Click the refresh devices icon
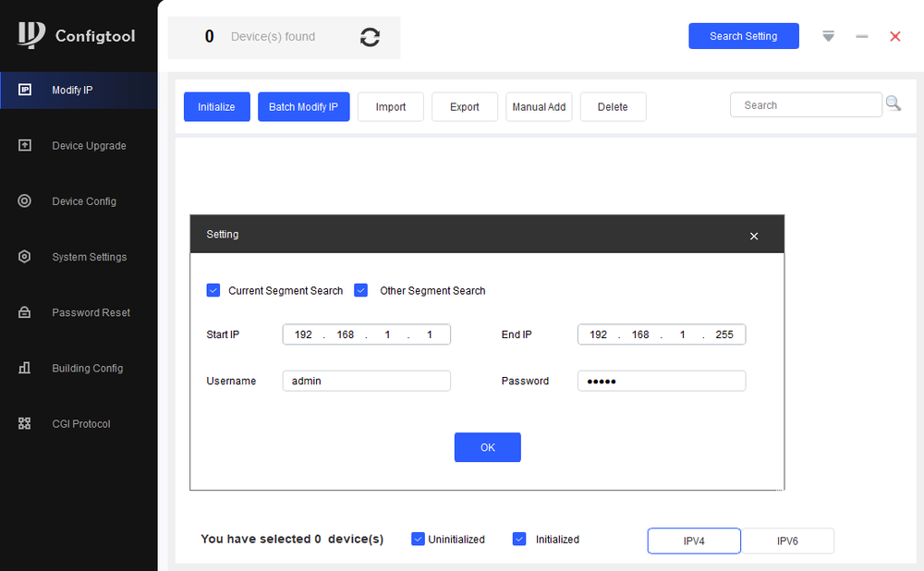This screenshot has width=924, height=571. 370,37
